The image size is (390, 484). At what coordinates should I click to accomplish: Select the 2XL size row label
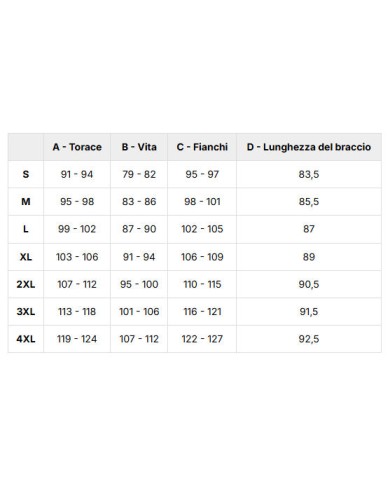26,284
